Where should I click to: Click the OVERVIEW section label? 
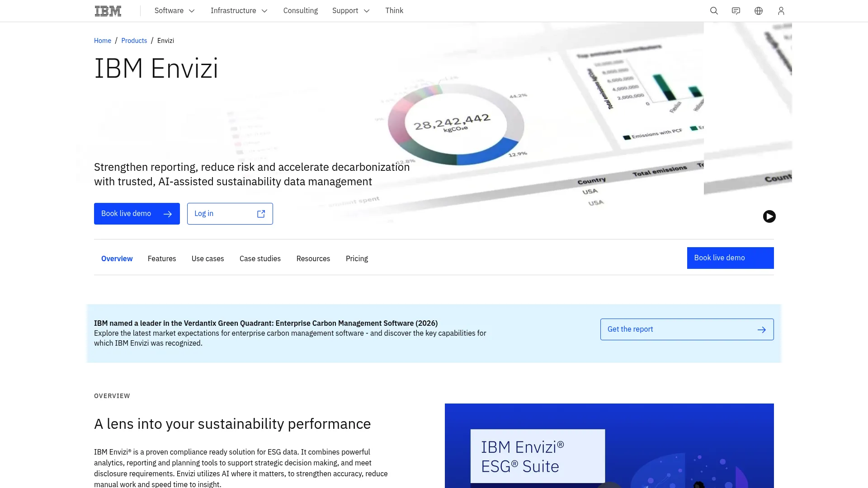click(112, 396)
